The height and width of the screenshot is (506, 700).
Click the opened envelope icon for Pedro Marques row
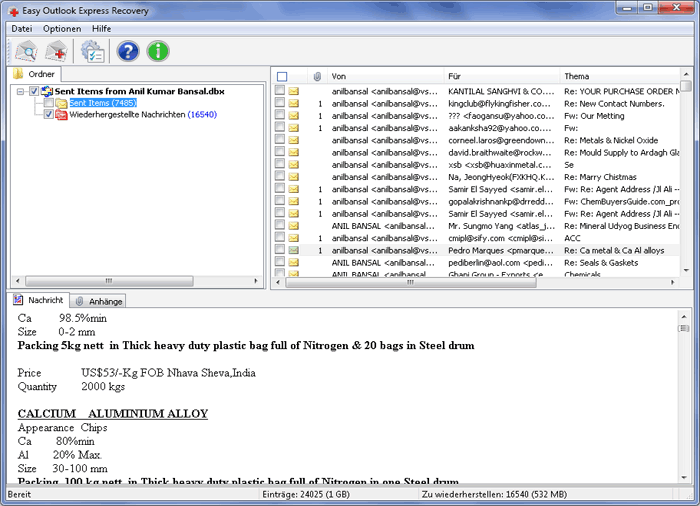[x=293, y=251]
